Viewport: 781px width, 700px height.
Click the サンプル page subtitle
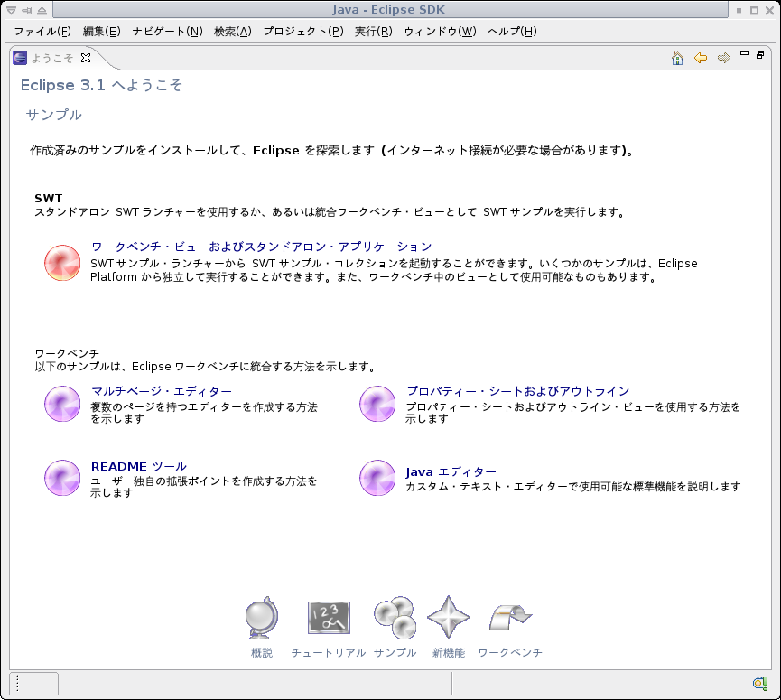pos(54,115)
